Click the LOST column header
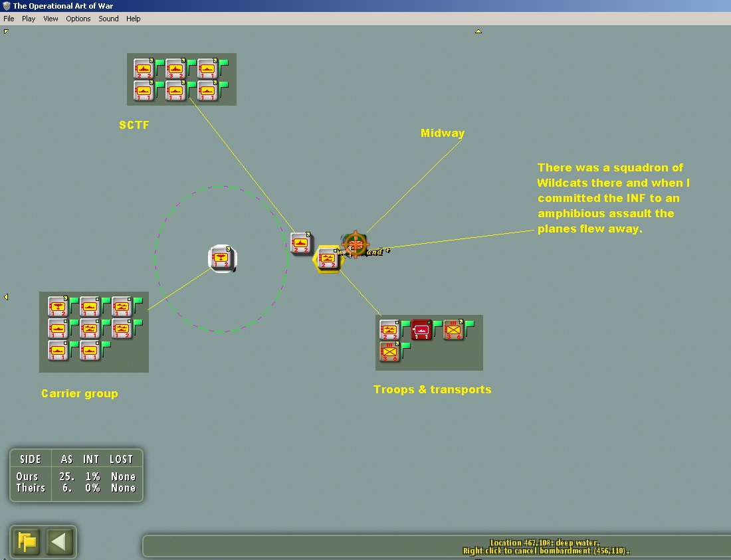The width and height of the screenshot is (731, 560). 121,460
